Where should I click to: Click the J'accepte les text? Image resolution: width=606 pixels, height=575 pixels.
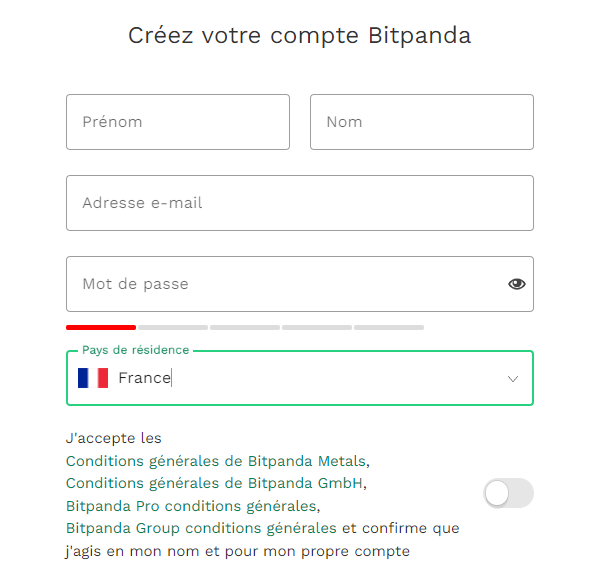pyautogui.click(x=113, y=438)
